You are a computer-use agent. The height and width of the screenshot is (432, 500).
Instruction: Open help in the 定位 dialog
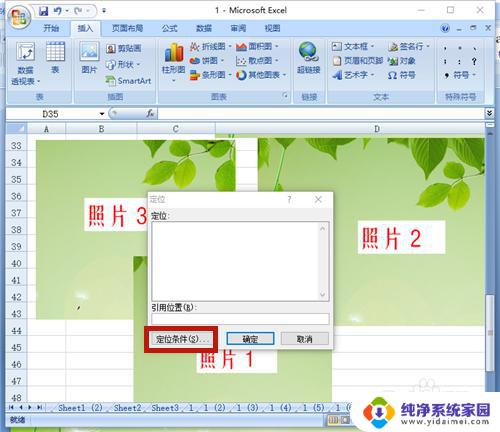pos(289,199)
